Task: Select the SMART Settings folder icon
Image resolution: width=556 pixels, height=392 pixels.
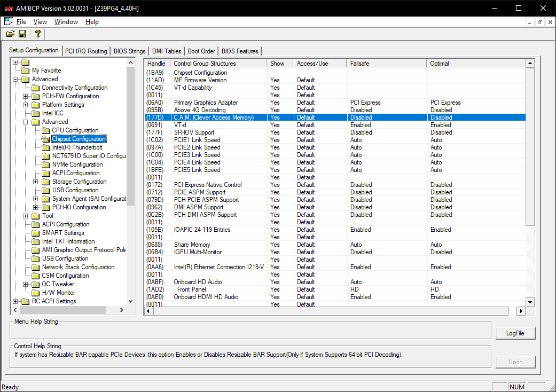Action: [35, 233]
